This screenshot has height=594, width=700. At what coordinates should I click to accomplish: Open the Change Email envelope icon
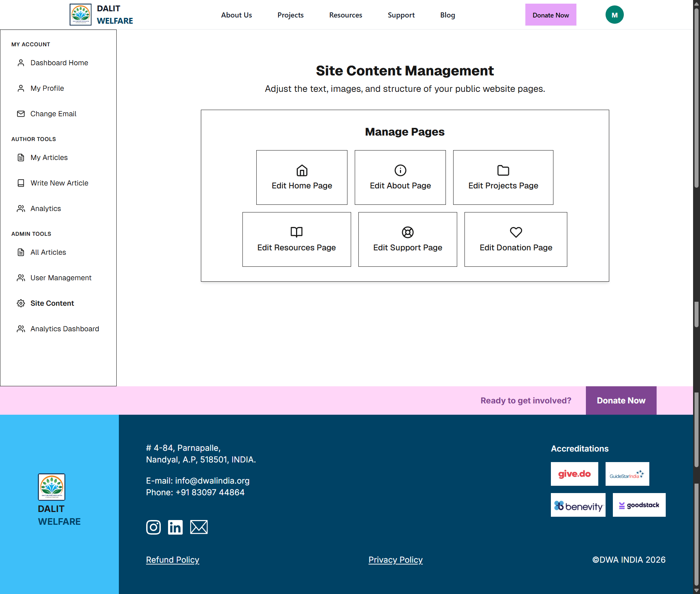tap(21, 114)
